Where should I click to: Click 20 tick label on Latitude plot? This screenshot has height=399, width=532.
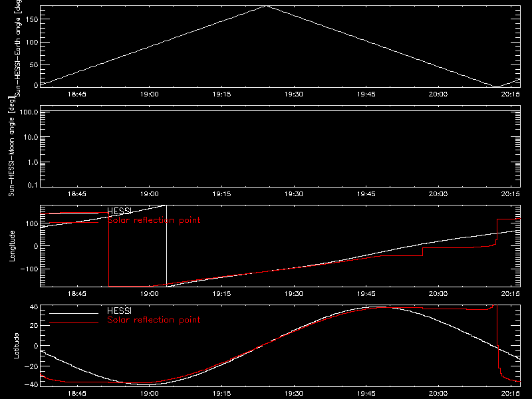coord(34,325)
